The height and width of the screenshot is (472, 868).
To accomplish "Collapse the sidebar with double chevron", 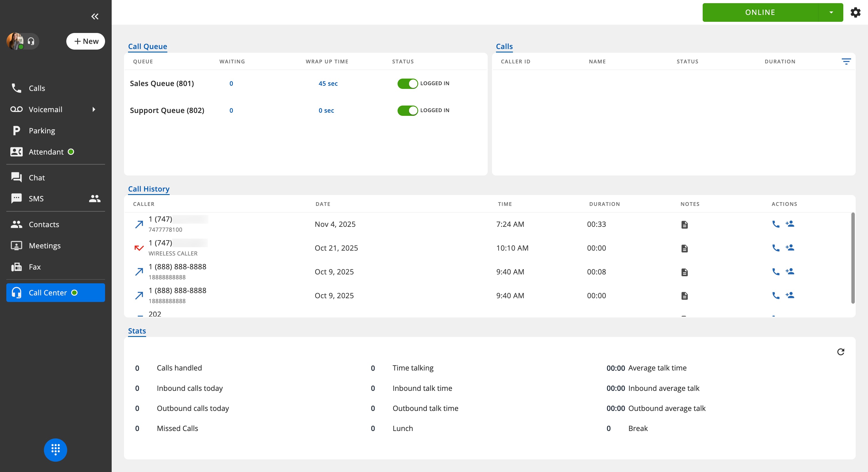I will [95, 17].
